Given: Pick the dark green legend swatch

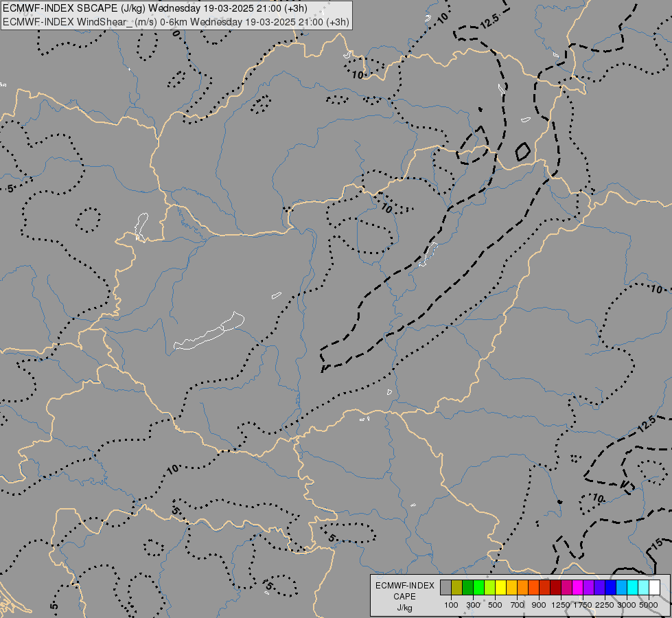Looking at the screenshot, I should [468, 588].
